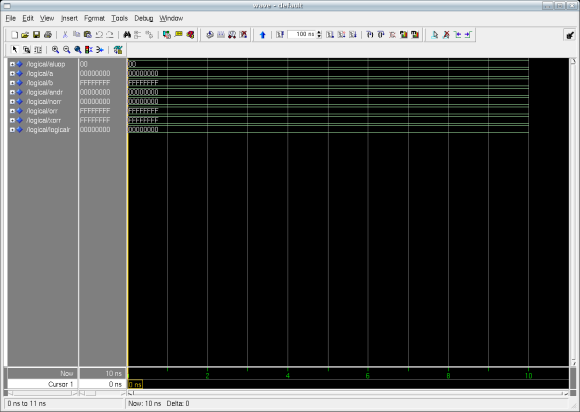The height and width of the screenshot is (412, 580).
Task: Click the Delete Cursor red X icon
Action: click(446, 35)
